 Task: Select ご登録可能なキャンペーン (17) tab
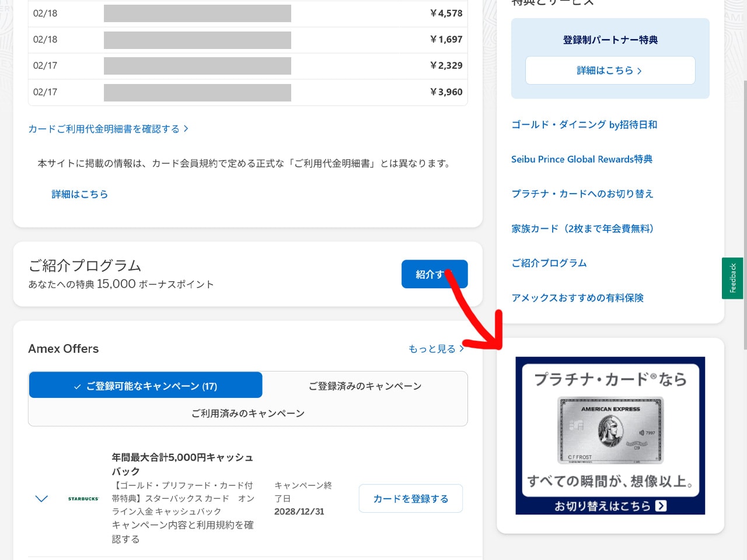pyautogui.click(x=146, y=386)
